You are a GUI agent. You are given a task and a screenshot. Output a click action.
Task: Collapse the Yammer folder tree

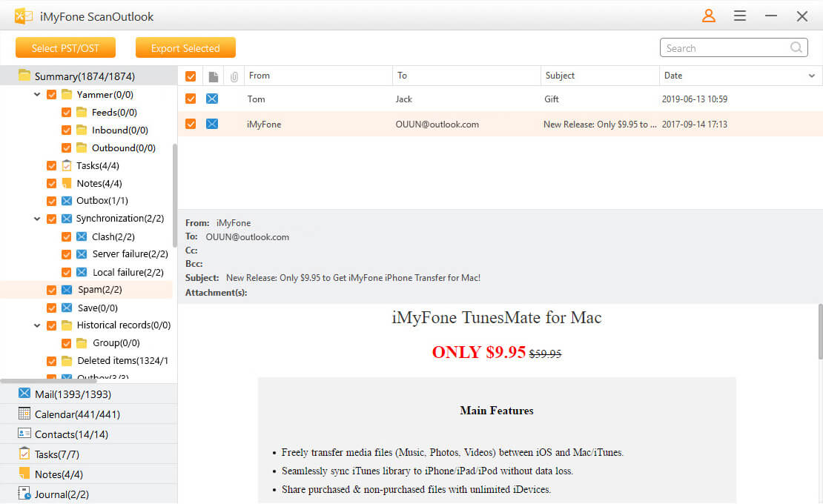pos(37,94)
